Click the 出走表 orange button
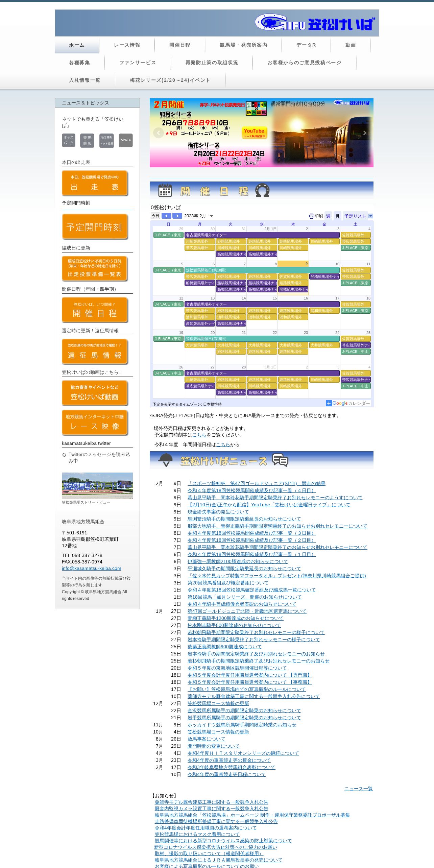The width and height of the screenshot is (434, 868). [95, 183]
